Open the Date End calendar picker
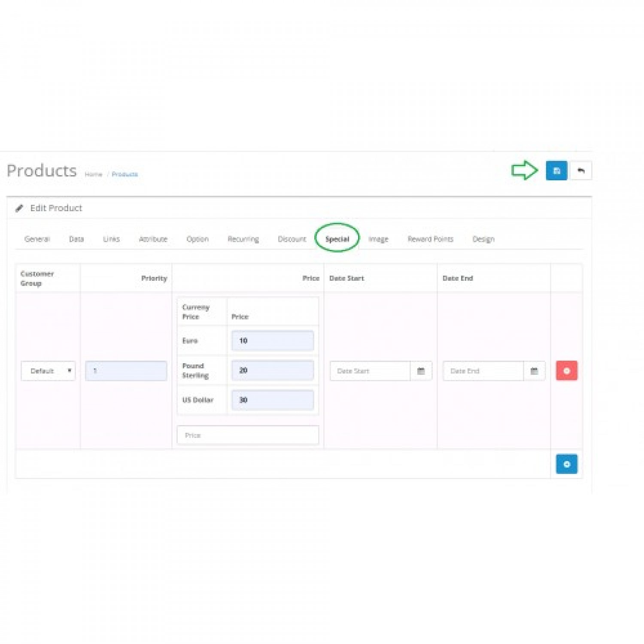The image size is (644, 644). click(534, 371)
